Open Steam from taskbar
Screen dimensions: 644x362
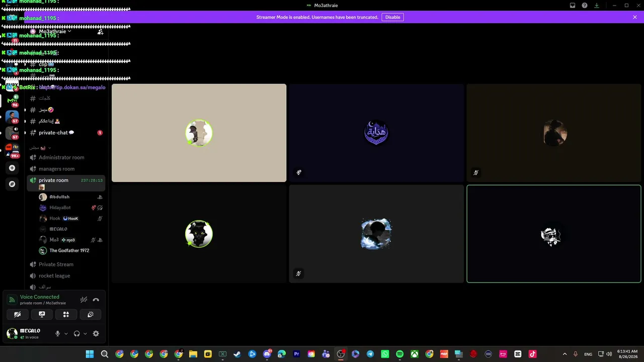237,354
